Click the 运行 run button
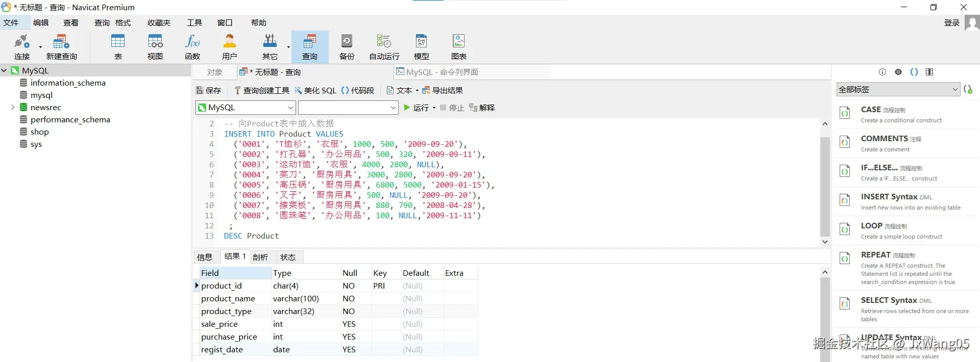The image size is (980, 362). 416,108
